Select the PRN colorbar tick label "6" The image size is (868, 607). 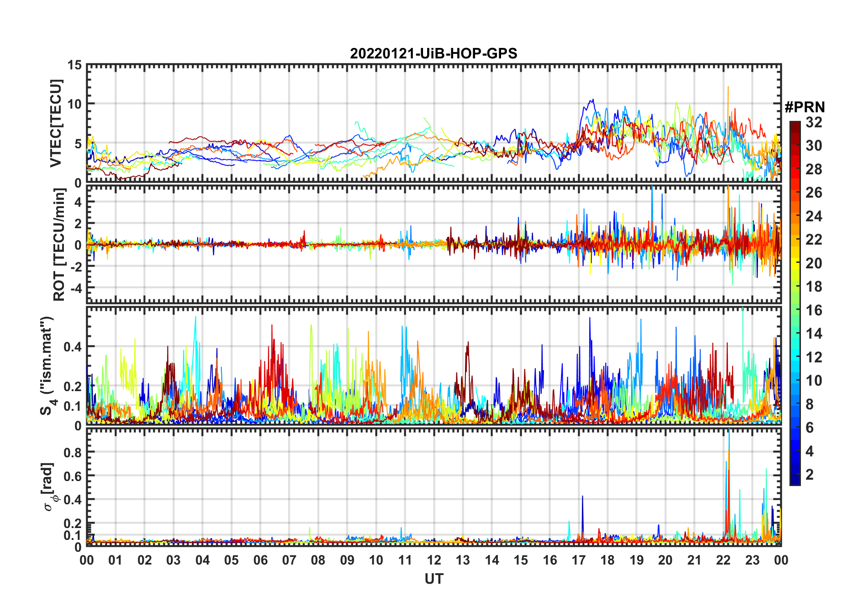pyautogui.click(x=810, y=428)
